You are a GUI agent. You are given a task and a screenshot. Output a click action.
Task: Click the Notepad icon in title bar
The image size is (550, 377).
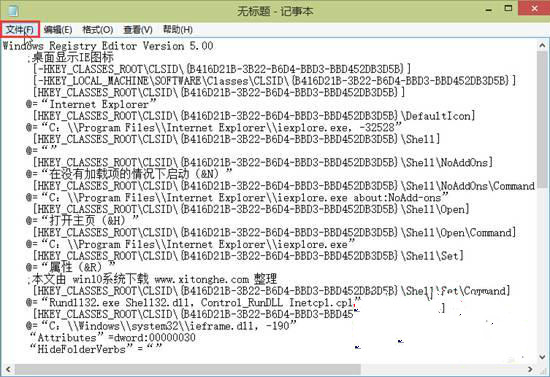[x=13, y=11]
